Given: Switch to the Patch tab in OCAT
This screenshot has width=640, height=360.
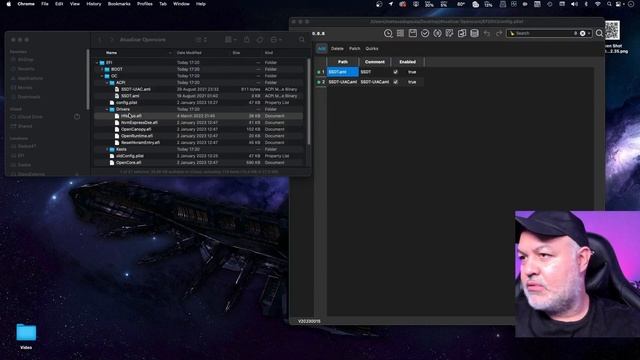Looking at the screenshot, I should (x=354, y=49).
